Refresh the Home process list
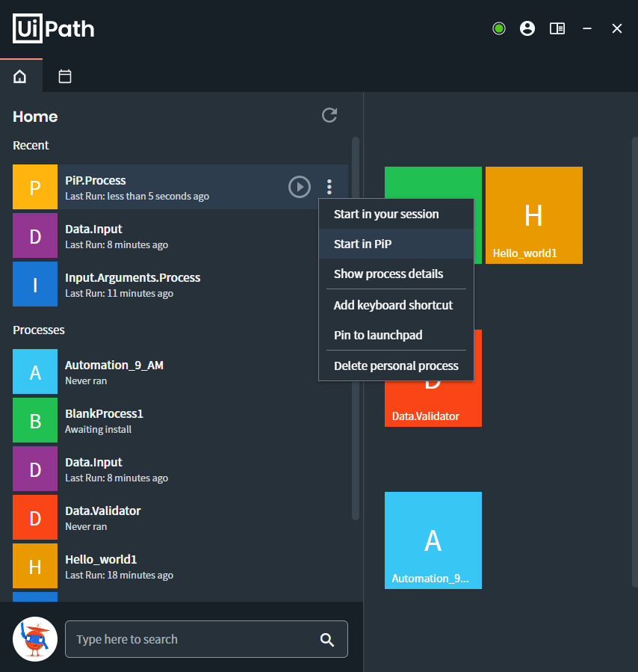 [x=329, y=115]
